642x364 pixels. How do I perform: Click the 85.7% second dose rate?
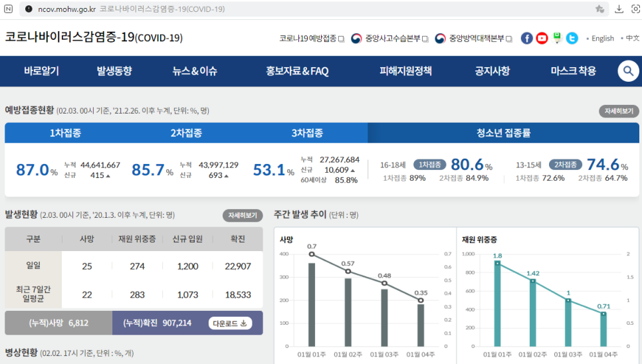[152, 170]
